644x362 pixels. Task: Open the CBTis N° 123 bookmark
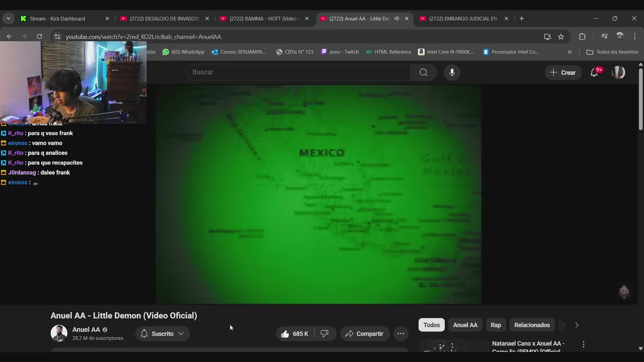click(x=295, y=52)
